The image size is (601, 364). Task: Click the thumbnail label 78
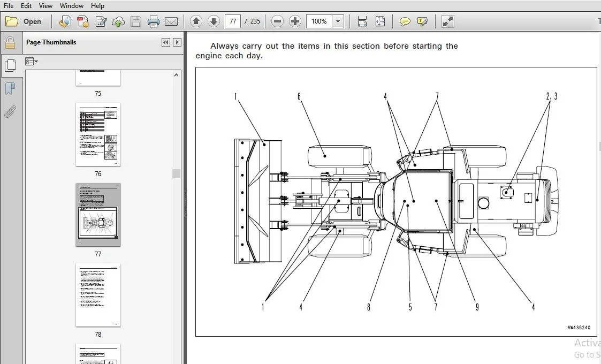98,335
